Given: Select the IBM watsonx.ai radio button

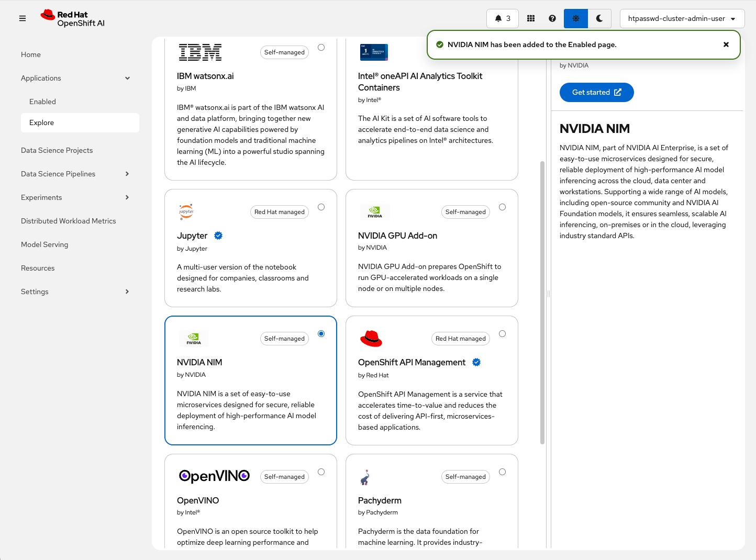Looking at the screenshot, I should [321, 48].
